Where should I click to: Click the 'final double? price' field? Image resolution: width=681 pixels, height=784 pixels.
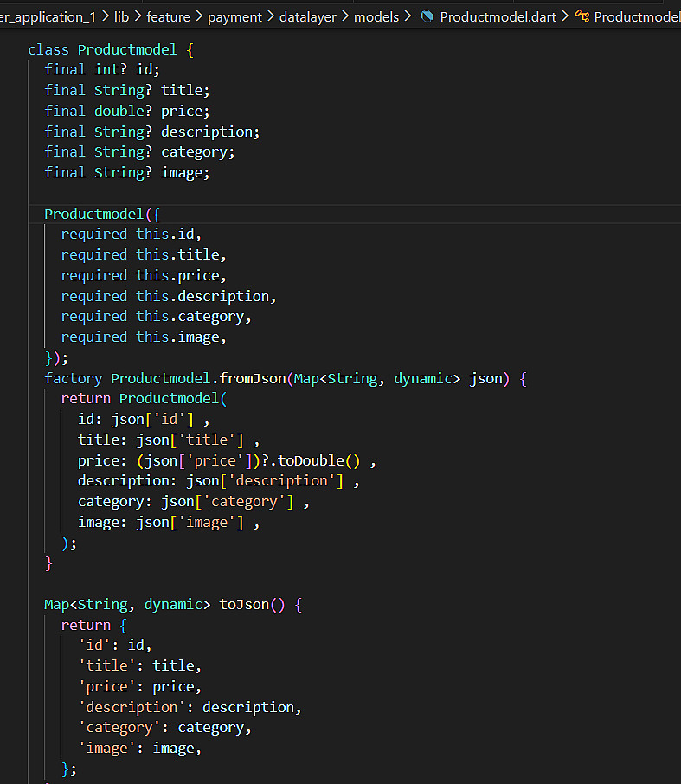(127, 111)
